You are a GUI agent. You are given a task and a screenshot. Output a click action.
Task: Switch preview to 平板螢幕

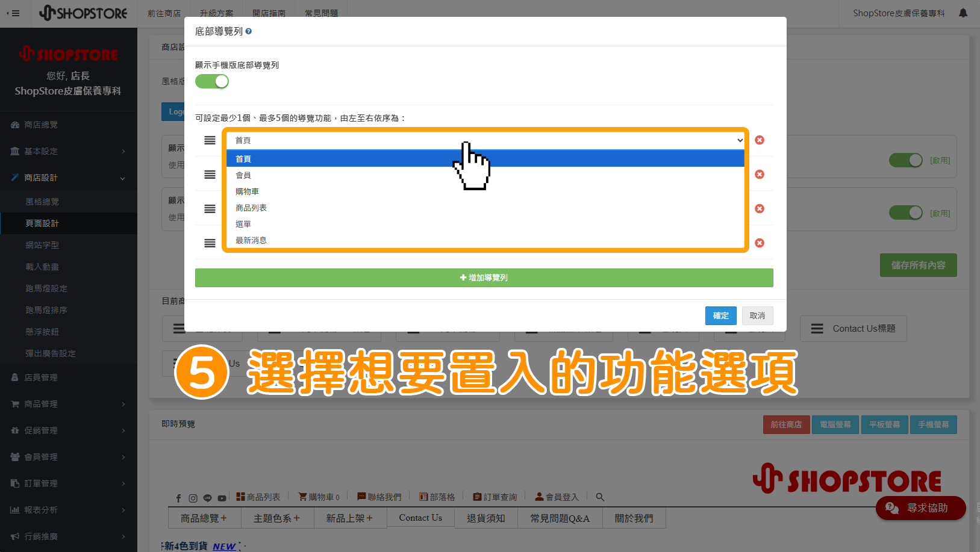pyautogui.click(x=884, y=424)
